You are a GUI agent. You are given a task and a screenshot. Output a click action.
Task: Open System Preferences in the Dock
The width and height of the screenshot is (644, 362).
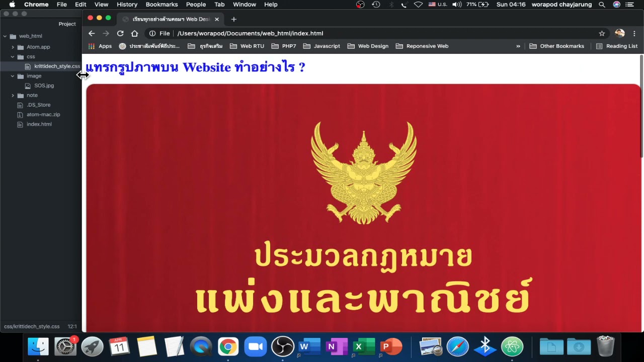[65, 346]
